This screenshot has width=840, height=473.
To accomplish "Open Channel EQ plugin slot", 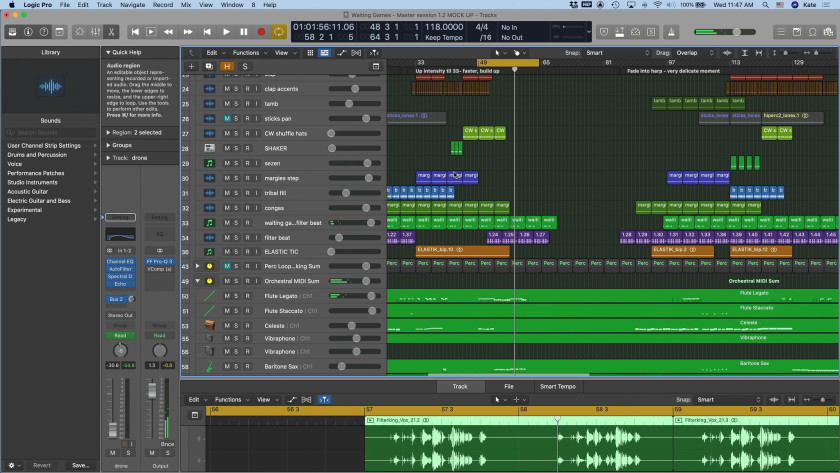I will click(121, 261).
